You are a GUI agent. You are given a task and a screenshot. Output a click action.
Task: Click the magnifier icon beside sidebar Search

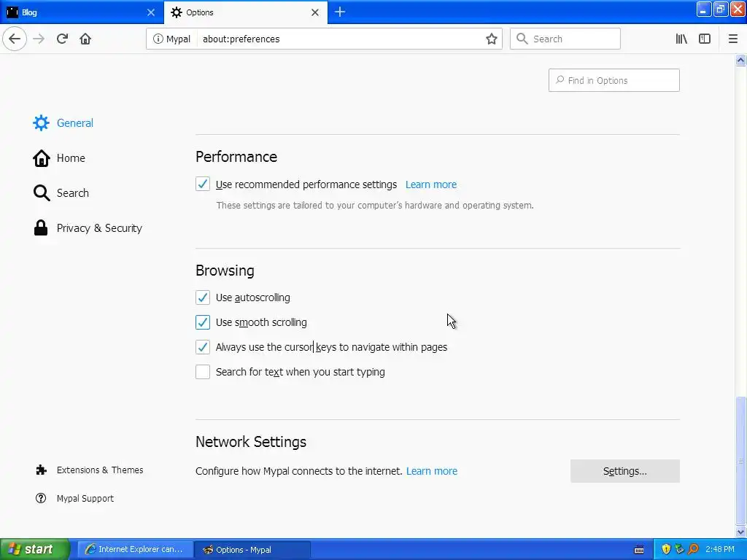point(42,192)
